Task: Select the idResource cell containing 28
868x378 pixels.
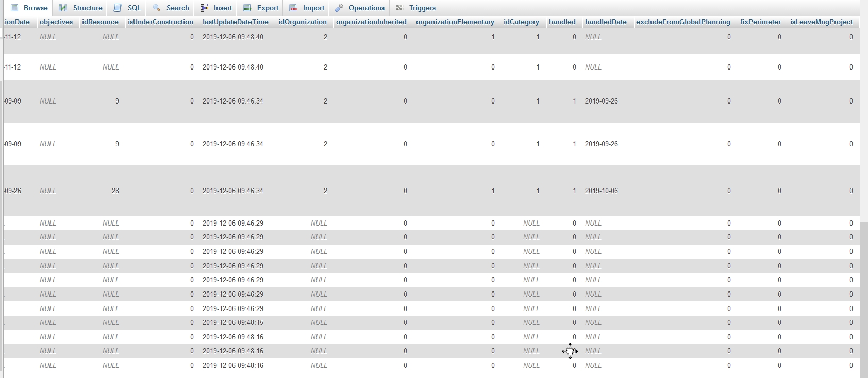Action: [115, 191]
